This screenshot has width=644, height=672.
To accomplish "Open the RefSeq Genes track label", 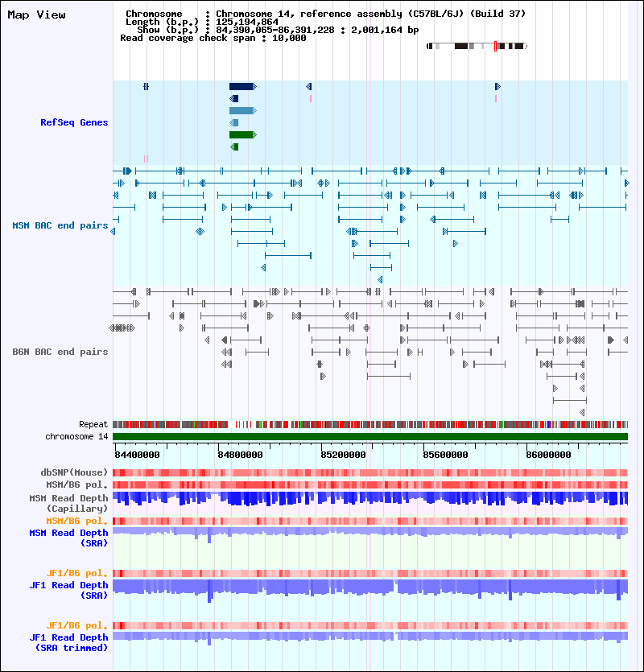I will 74,122.
